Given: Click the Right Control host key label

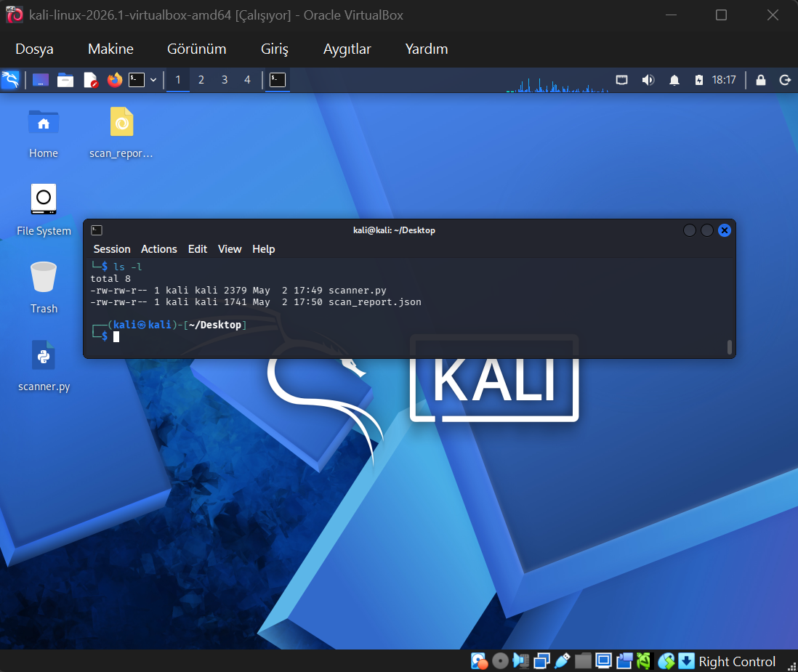Looking at the screenshot, I should pyautogui.click(x=737, y=661).
